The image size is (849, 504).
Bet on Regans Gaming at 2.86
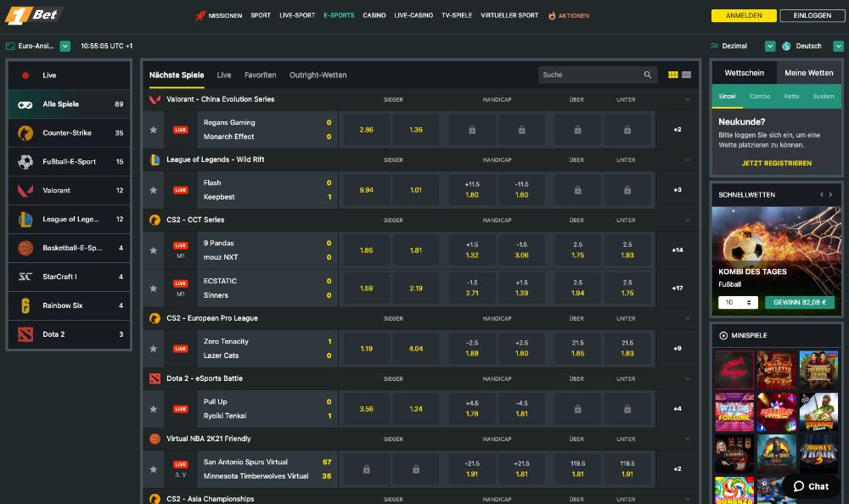(x=367, y=130)
